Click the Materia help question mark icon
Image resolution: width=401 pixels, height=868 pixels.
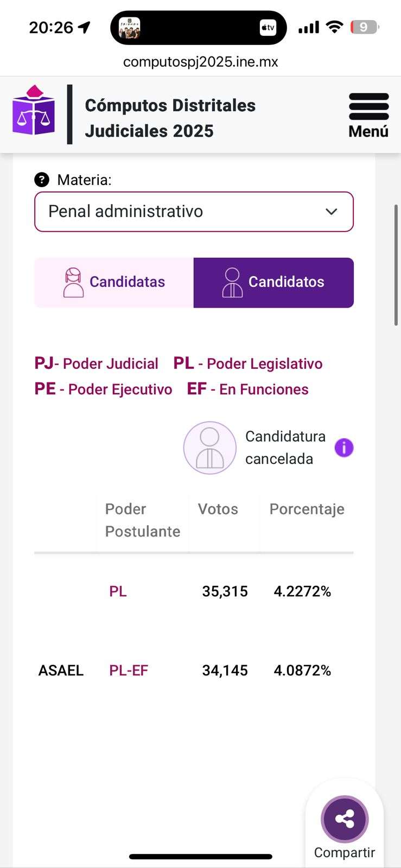coord(42,180)
